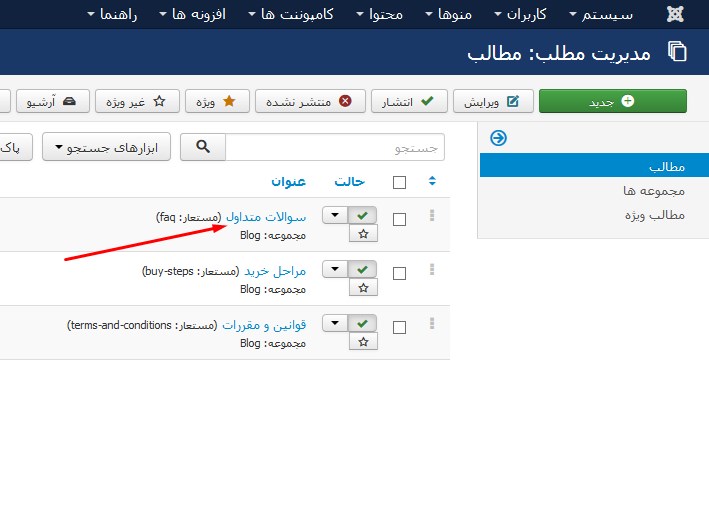Click the ویژه (Featured) star button
Screen dimensions: 709x515
217,101
